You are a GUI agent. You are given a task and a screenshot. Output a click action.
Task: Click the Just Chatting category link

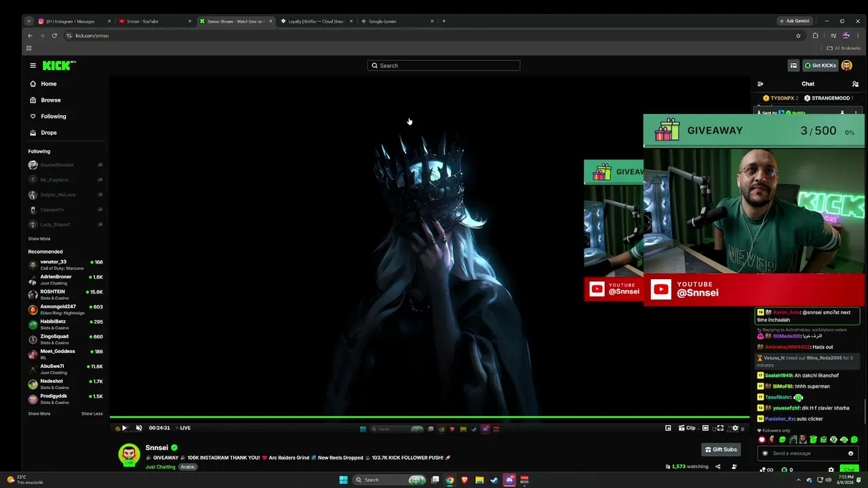pyautogui.click(x=160, y=467)
